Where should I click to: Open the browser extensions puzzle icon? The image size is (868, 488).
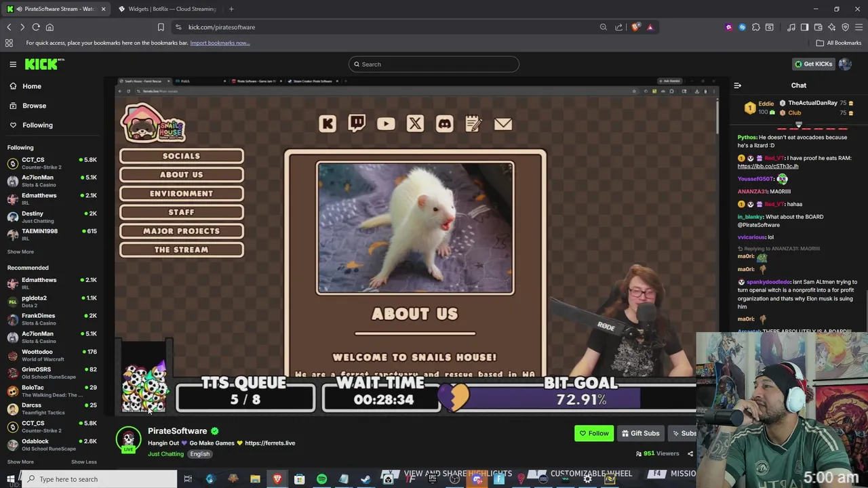tap(756, 27)
